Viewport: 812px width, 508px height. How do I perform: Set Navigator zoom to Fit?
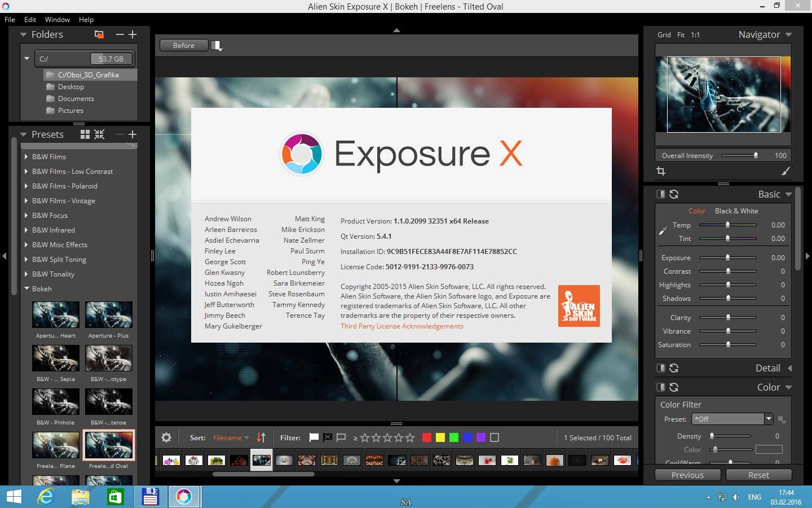coord(681,35)
